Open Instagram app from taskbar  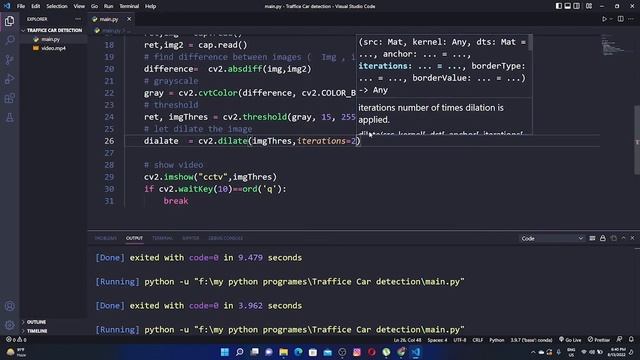click(x=357, y=352)
